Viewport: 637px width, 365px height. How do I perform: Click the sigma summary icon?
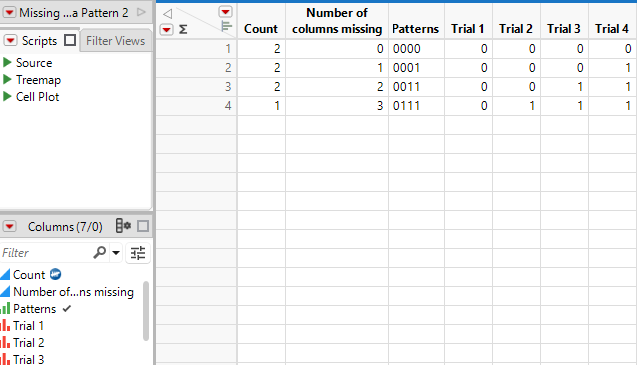pos(183,29)
